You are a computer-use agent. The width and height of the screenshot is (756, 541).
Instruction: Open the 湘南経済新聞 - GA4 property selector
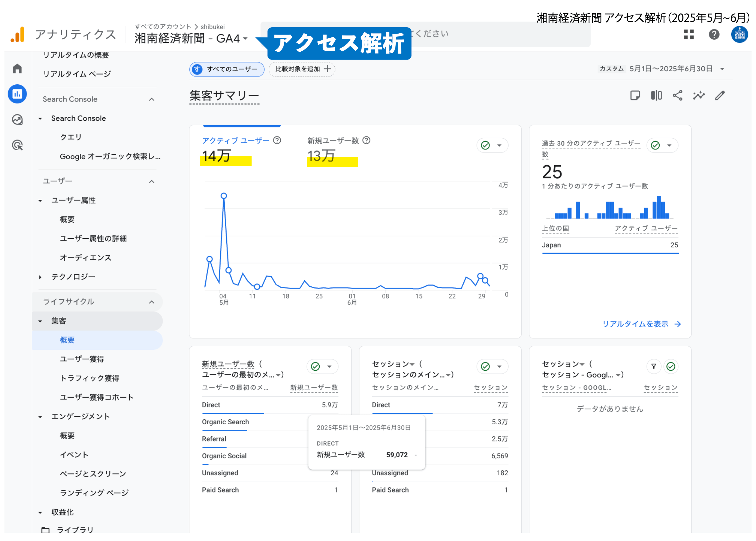pyautogui.click(x=191, y=38)
